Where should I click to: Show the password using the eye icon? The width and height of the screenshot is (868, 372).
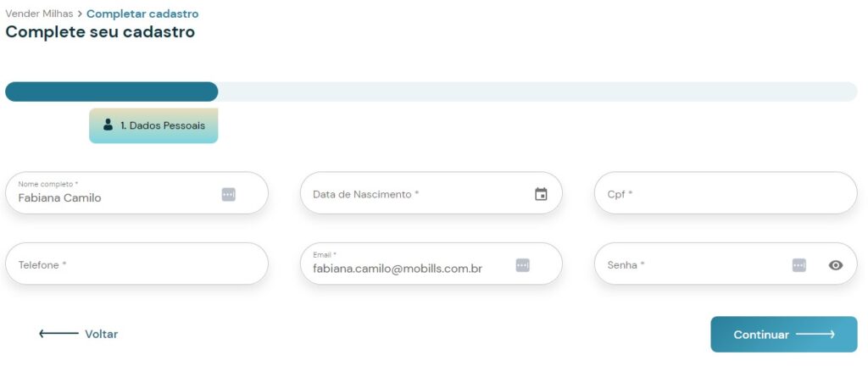click(836, 265)
